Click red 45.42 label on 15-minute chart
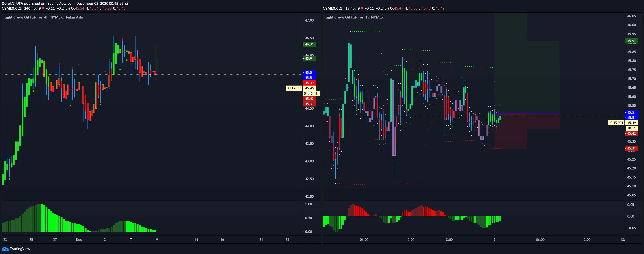Viewport: 644px width, 254px height. (631, 134)
